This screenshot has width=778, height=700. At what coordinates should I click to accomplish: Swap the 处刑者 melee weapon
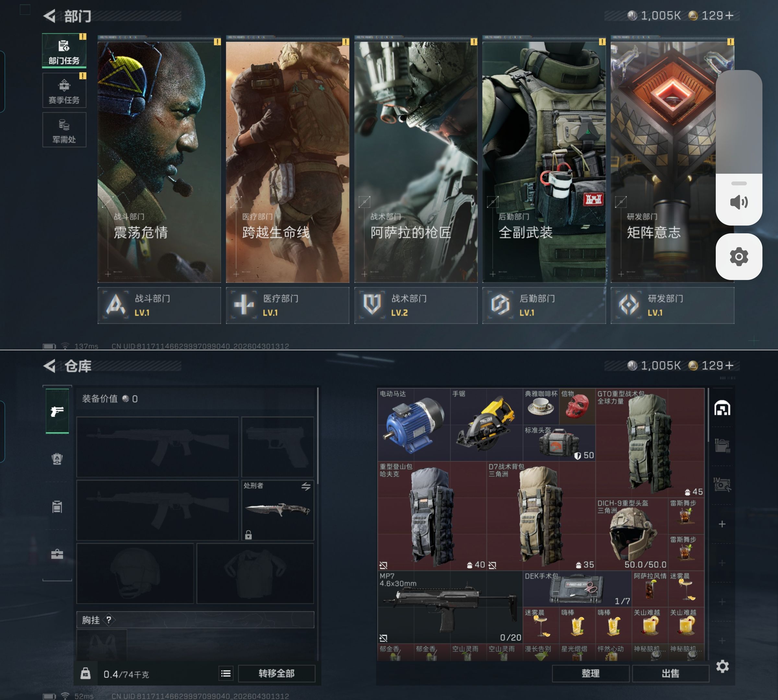[306, 486]
